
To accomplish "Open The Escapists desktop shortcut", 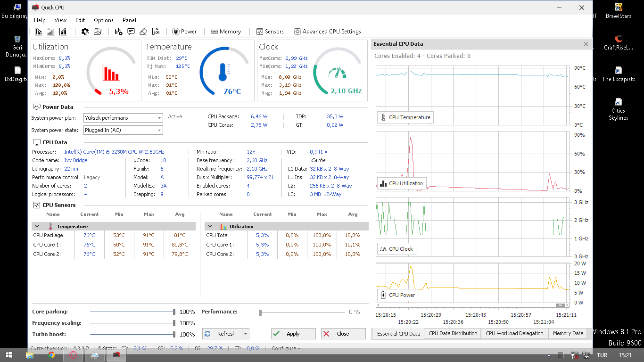I will coord(618,74).
